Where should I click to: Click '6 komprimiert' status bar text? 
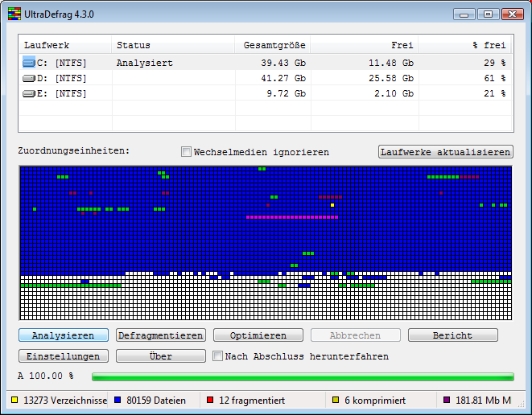pos(375,401)
